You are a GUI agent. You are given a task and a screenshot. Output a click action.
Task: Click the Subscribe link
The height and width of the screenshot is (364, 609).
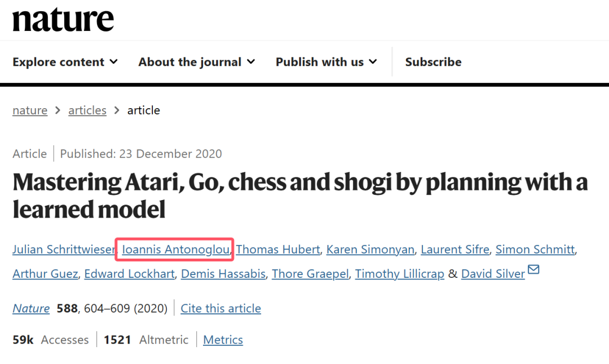coord(433,62)
